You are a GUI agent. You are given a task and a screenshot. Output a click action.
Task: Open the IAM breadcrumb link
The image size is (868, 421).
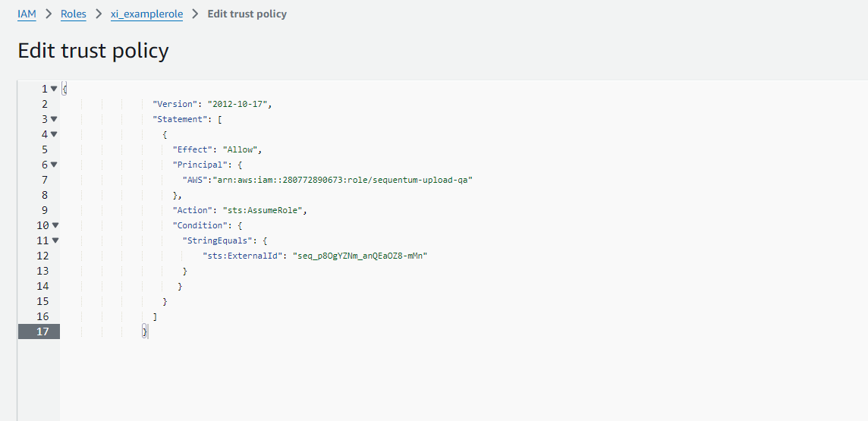(27, 14)
